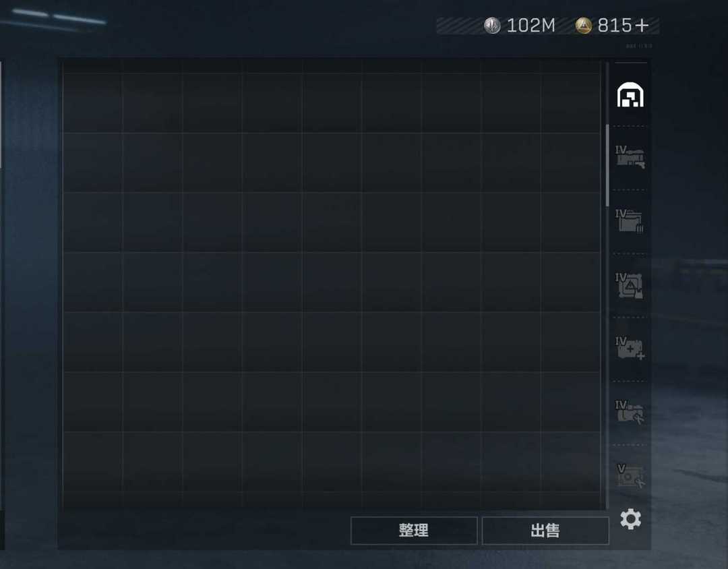Select the bottom-left empty inventory slot
Viewport: 728px width, 569px height.
[x=92, y=461]
